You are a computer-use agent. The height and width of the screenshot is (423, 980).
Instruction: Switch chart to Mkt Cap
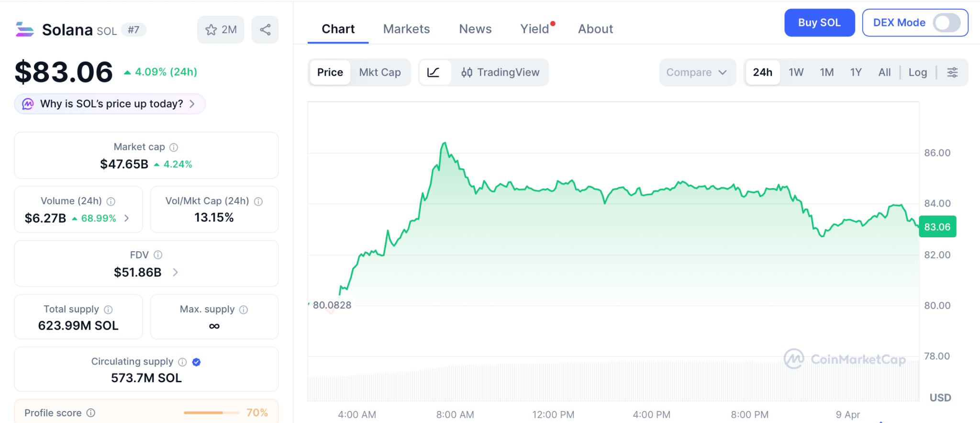click(x=380, y=72)
